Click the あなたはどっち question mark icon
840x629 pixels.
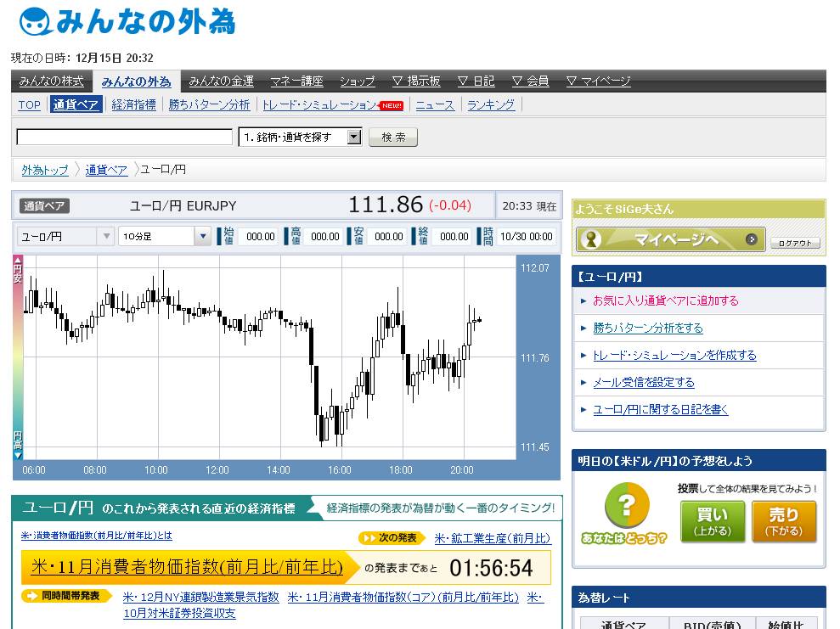click(627, 505)
